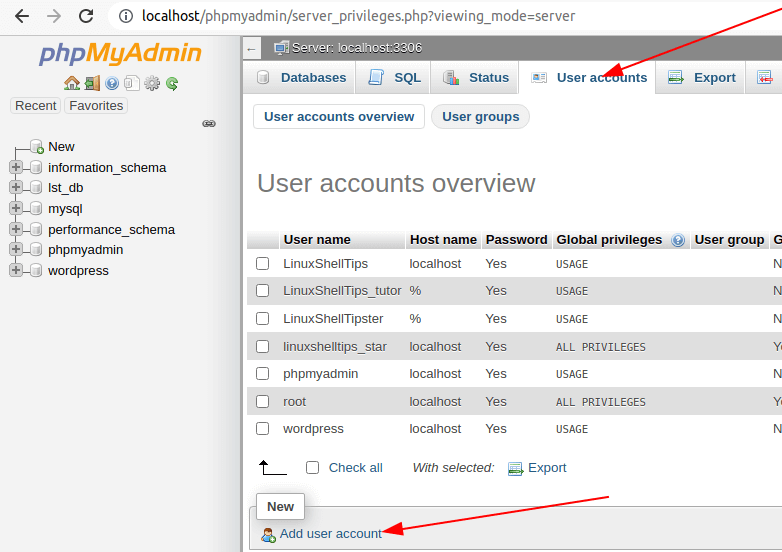The image size is (782, 552).
Task: Open the Databases tab
Action: (299, 77)
